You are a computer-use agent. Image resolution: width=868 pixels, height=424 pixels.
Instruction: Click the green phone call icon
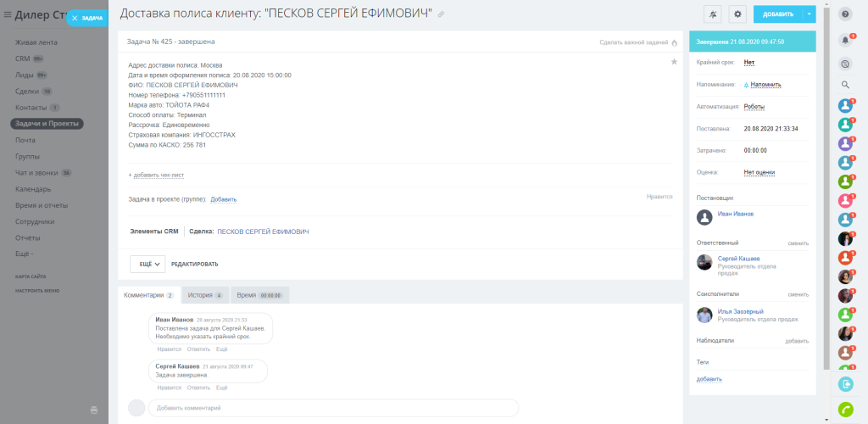click(x=845, y=409)
